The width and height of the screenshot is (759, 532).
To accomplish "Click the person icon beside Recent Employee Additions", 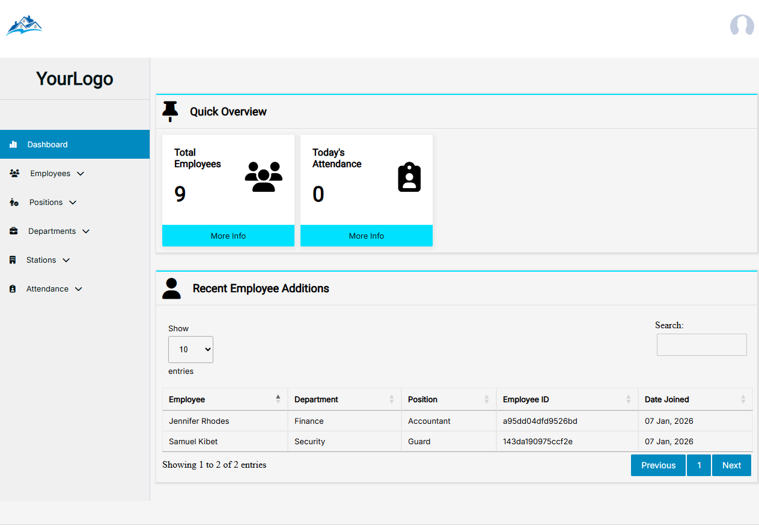I will click(x=171, y=289).
